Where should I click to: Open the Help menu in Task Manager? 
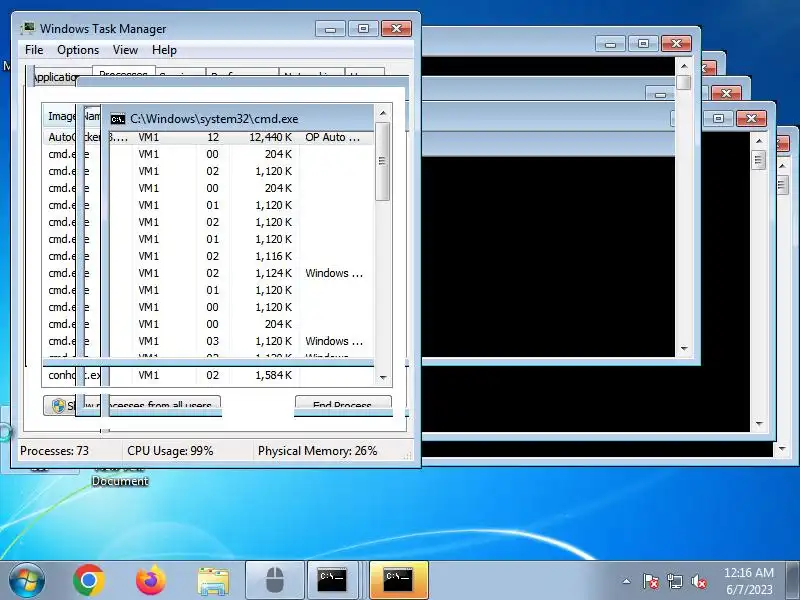[x=164, y=50]
